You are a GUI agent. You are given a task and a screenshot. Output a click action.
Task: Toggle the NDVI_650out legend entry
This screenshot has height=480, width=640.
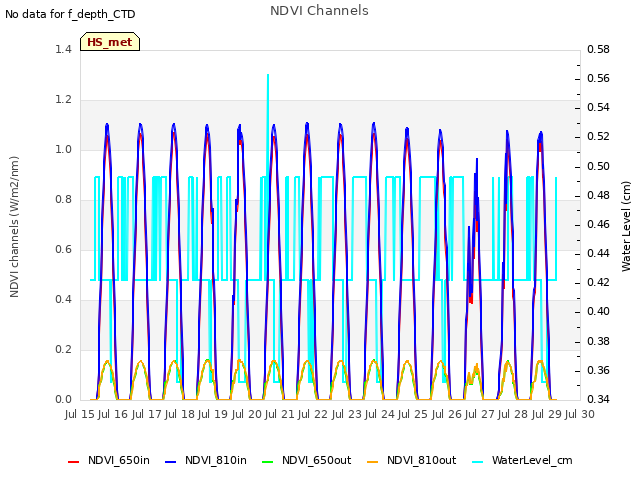307,460
